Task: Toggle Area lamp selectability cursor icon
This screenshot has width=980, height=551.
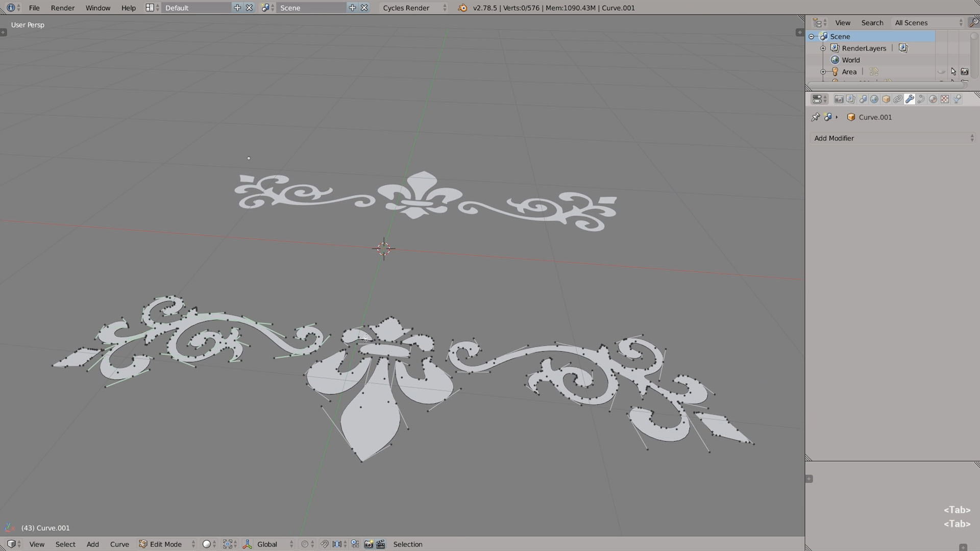Action: (x=953, y=72)
